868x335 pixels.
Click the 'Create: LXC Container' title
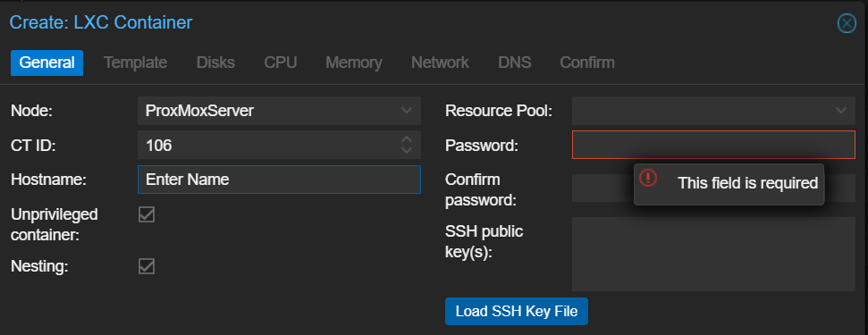(101, 22)
